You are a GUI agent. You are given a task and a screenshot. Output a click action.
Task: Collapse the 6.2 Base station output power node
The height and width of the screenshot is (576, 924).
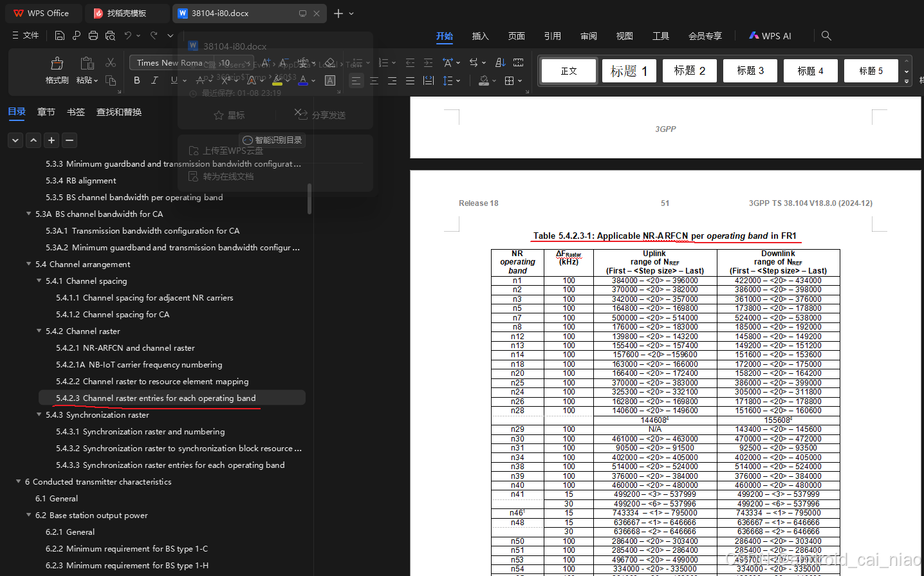(x=28, y=515)
